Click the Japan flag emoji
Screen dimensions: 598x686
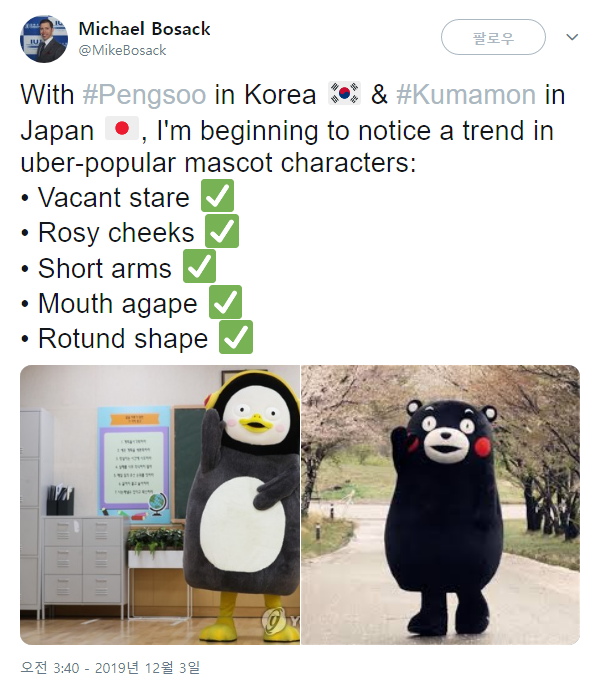pos(122,129)
